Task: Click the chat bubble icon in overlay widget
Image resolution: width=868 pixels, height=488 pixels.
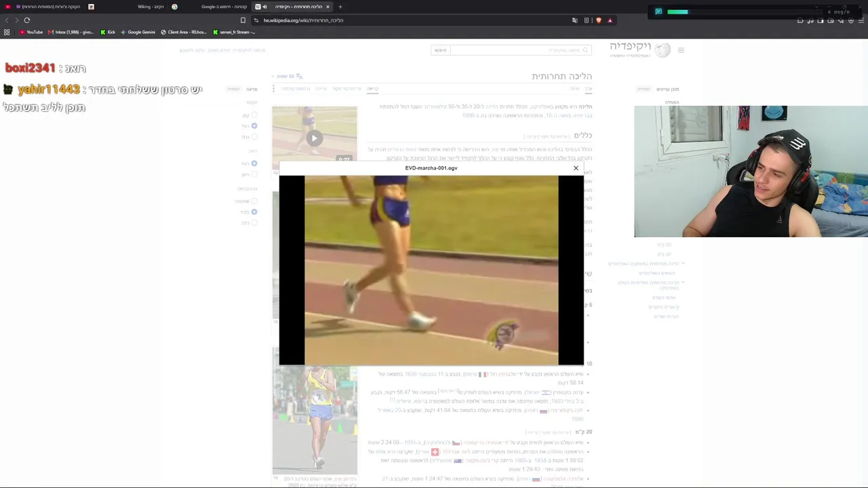Action: (x=658, y=12)
